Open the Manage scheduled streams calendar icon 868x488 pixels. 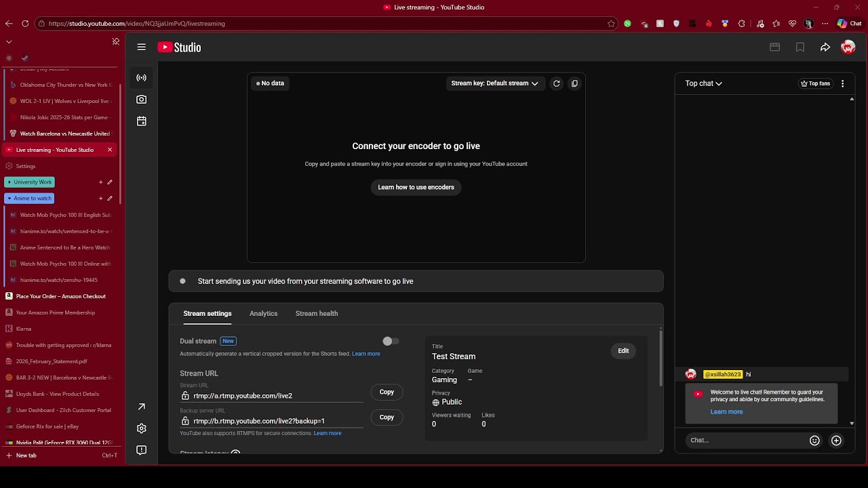click(x=141, y=121)
